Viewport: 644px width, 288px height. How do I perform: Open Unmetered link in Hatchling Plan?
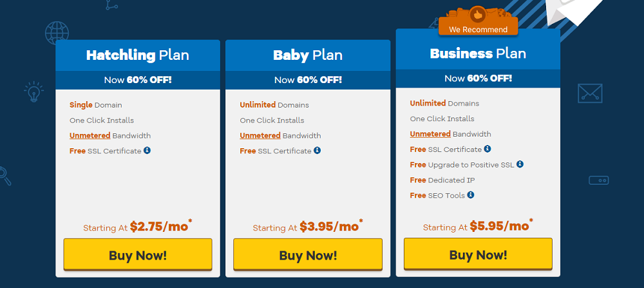90,135
